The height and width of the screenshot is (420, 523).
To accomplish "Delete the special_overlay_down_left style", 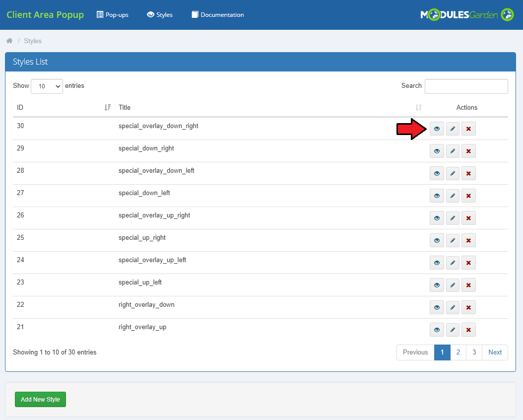I will click(468, 173).
